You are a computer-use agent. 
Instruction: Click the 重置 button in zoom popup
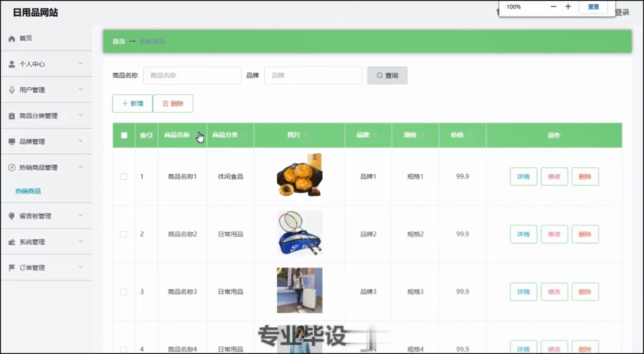point(593,7)
